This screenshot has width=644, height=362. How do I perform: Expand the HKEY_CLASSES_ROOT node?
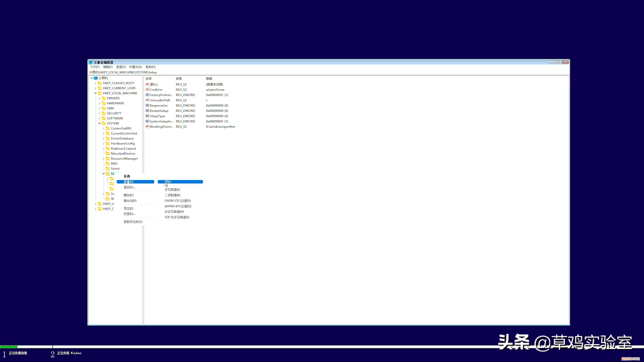tap(95, 83)
